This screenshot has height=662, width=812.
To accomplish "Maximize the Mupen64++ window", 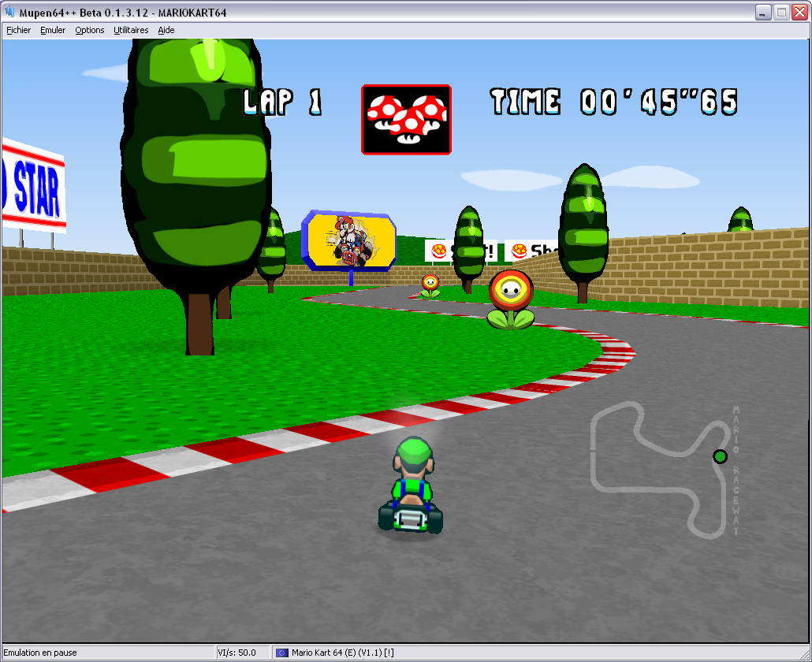I will pos(781,12).
